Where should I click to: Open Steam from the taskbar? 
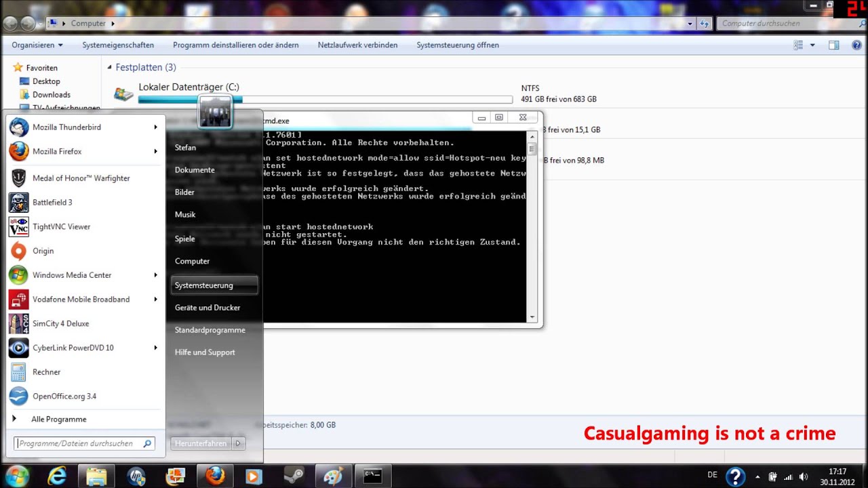coord(293,476)
